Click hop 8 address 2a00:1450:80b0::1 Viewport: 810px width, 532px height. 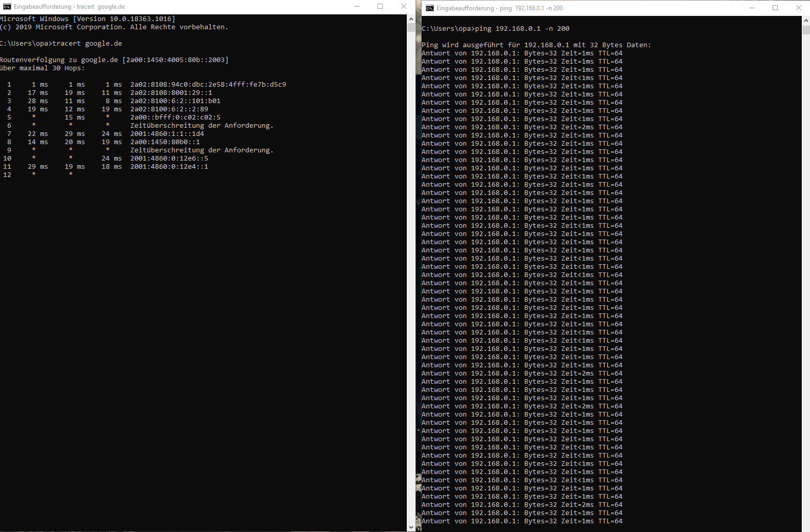tap(165, 142)
